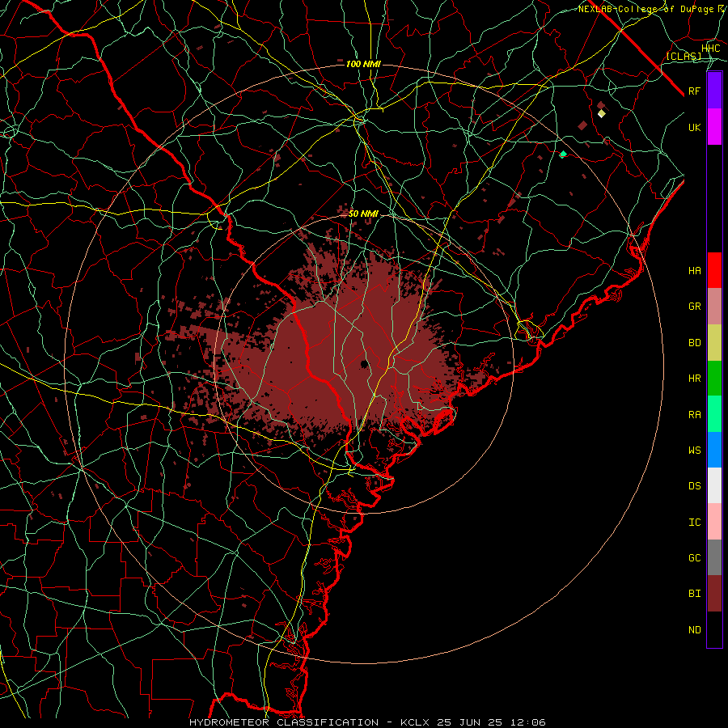Click the GC legend label
Viewport: 728px width, 728px height.
pyautogui.click(x=695, y=558)
